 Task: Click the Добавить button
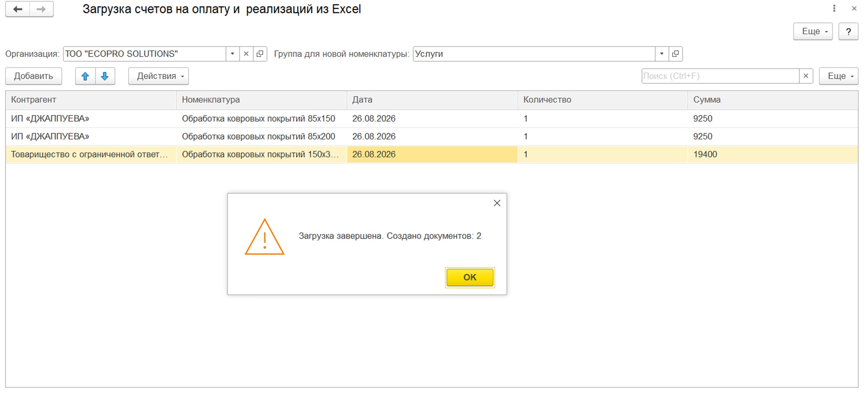tap(34, 76)
